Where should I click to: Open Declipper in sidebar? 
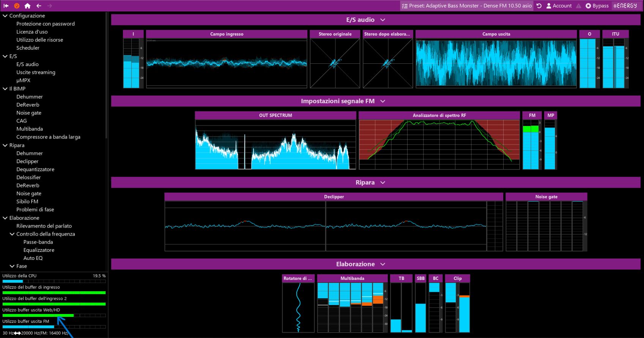(27, 161)
